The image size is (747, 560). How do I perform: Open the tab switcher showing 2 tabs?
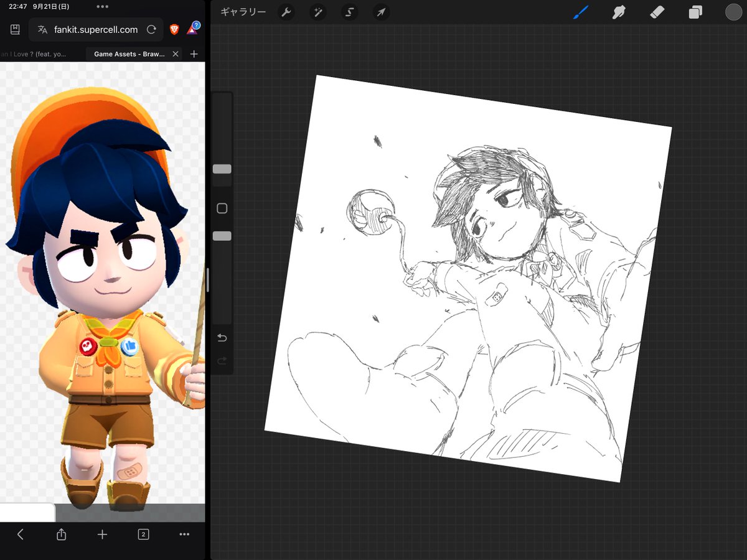coord(143,534)
